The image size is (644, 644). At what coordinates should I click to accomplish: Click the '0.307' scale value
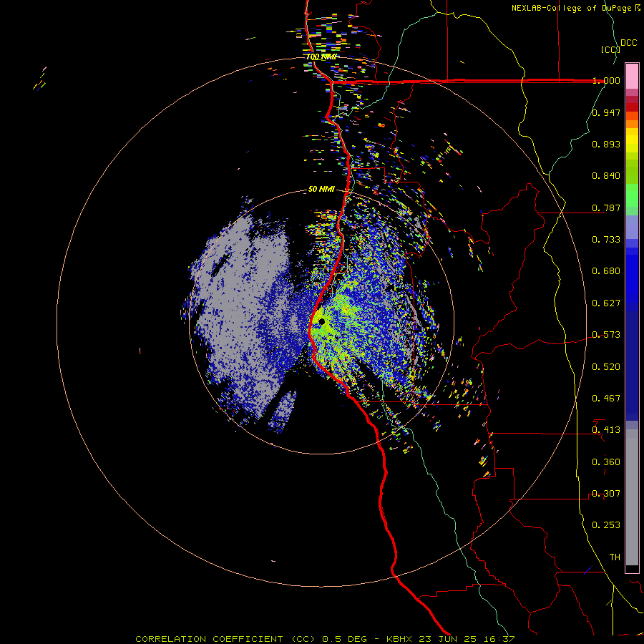606,494
